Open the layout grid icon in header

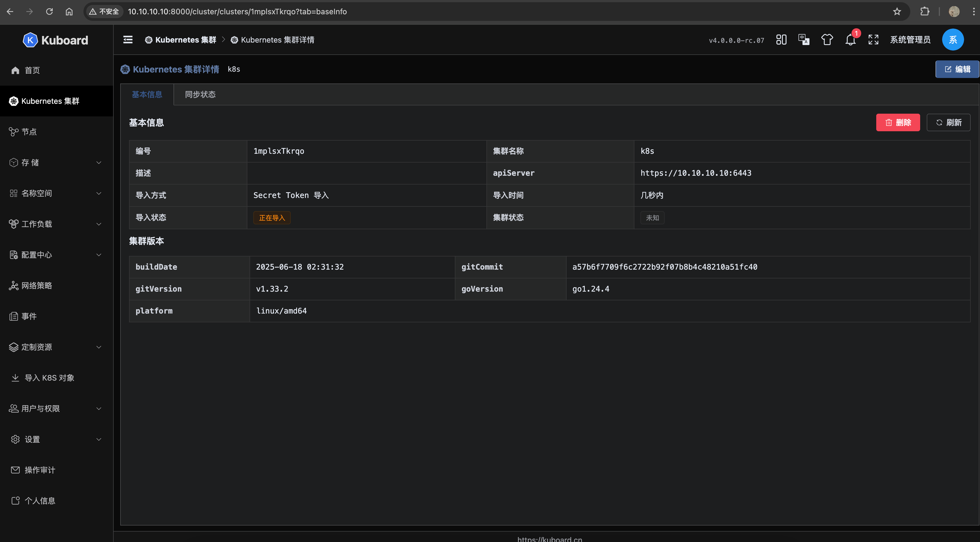(781, 40)
